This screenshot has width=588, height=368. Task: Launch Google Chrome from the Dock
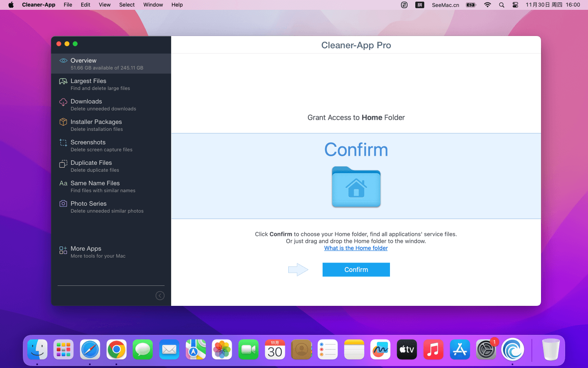click(116, 350)
